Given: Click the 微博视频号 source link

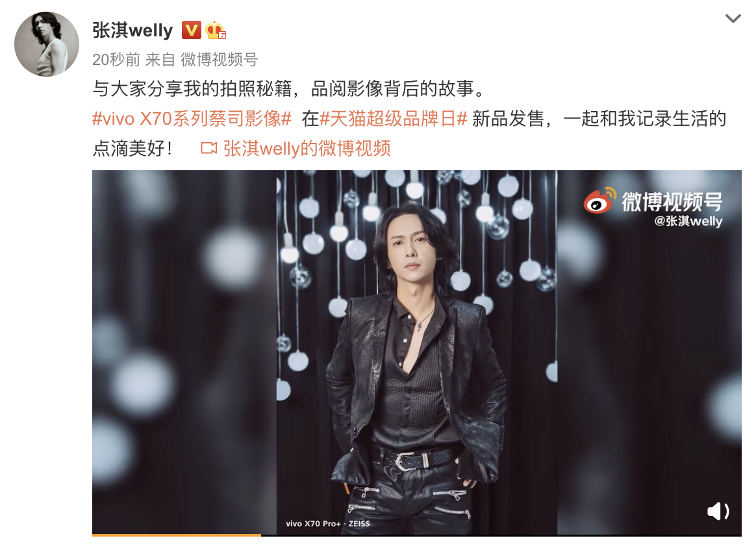Looking at the screenshot, I should (220, 60).
